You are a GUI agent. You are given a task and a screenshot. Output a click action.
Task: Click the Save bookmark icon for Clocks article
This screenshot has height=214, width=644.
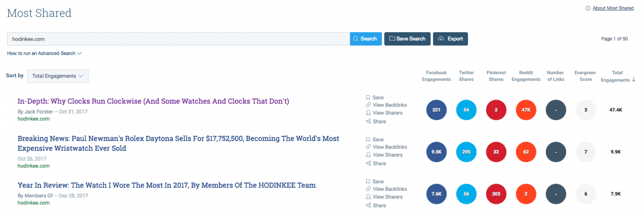tap(368, 97)
